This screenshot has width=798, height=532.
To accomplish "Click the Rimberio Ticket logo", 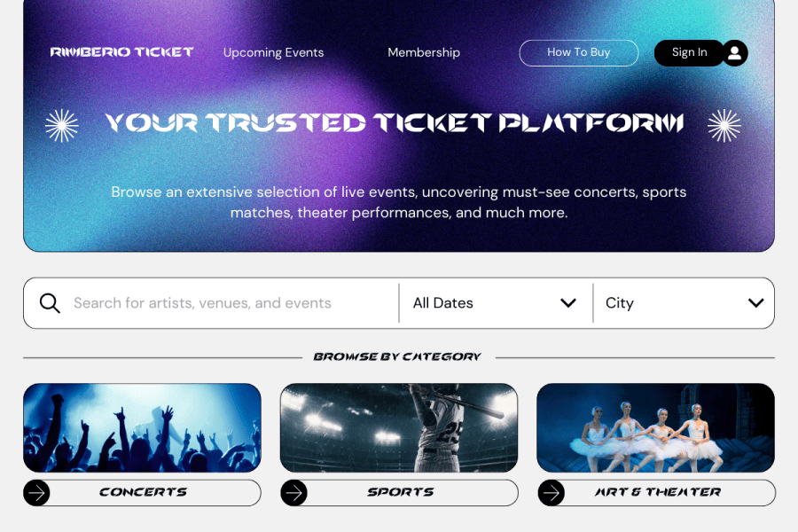I will pos(121,52).
